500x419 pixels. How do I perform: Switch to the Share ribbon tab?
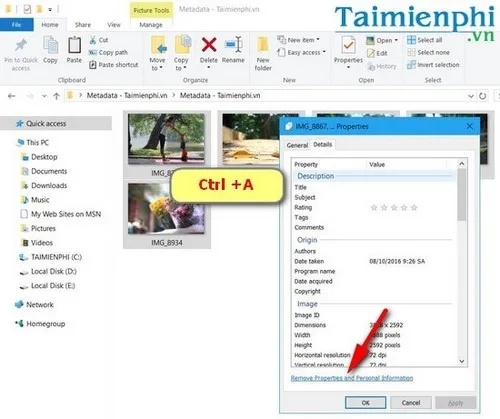tap(83, 25)
